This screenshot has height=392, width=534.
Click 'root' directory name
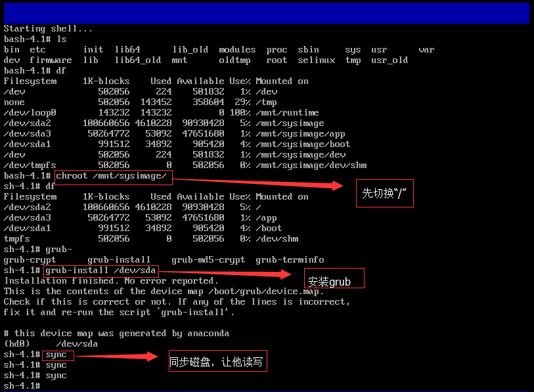click(x=277, y=60)
